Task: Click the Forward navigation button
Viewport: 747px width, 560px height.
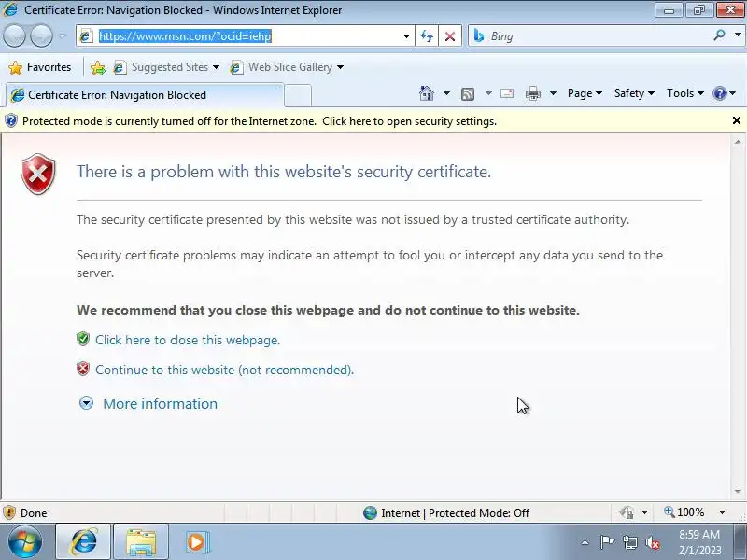Action: coord(41,35)
